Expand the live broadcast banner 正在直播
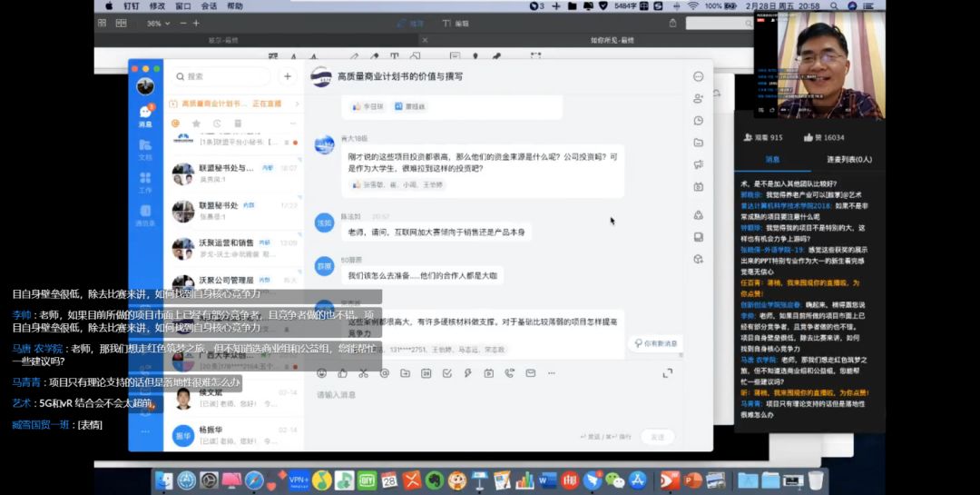The height and width of the screenshot is (495, 980). click(234, 104)
